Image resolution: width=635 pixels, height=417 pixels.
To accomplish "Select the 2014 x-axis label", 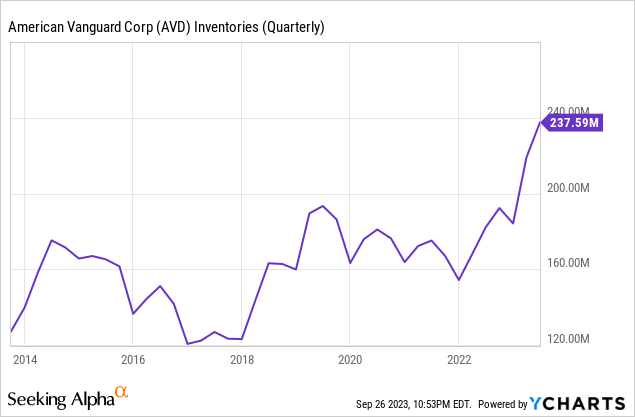I will [x=25, y=358].
